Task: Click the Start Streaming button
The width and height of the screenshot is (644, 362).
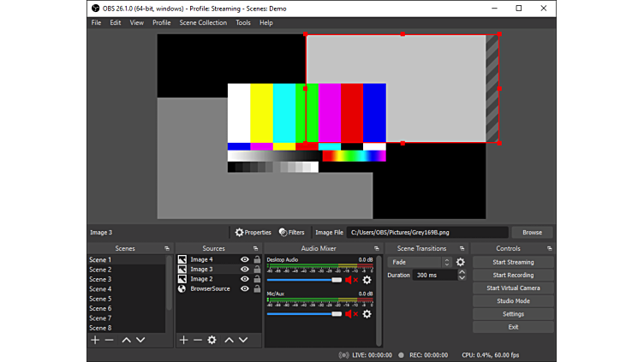Action: (513, 263)
